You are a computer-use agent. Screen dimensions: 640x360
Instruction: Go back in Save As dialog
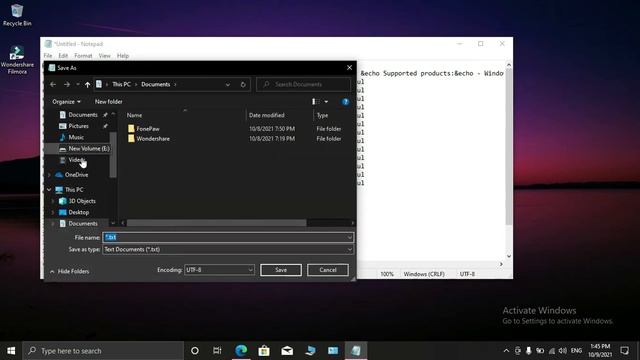tap(53, 84)
